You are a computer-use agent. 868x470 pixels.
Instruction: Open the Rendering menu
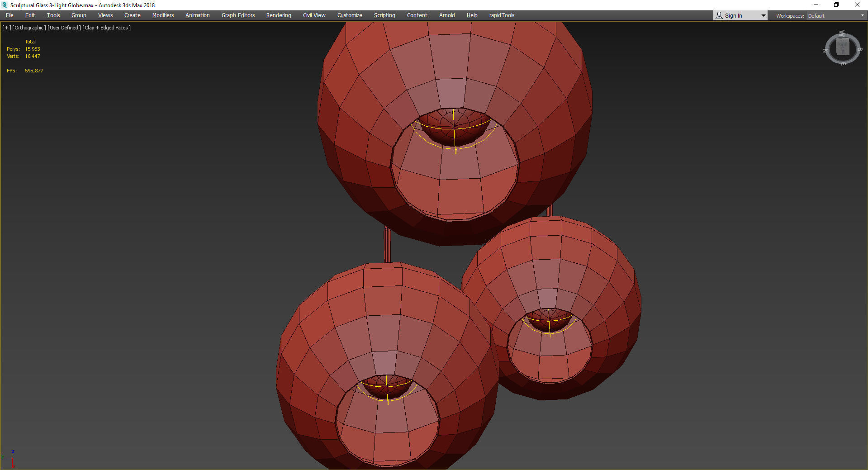[x=279, y=15]
